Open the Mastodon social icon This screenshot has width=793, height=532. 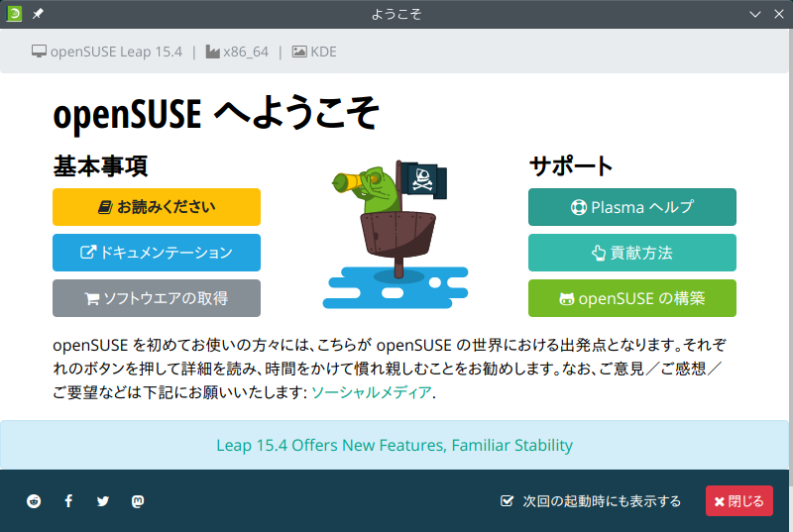coord(138,501)
